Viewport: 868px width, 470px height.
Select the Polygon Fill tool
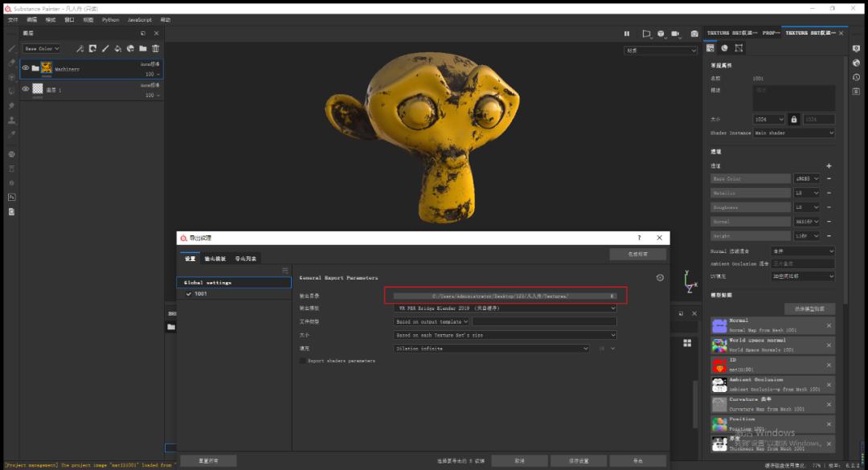(10, 88)
